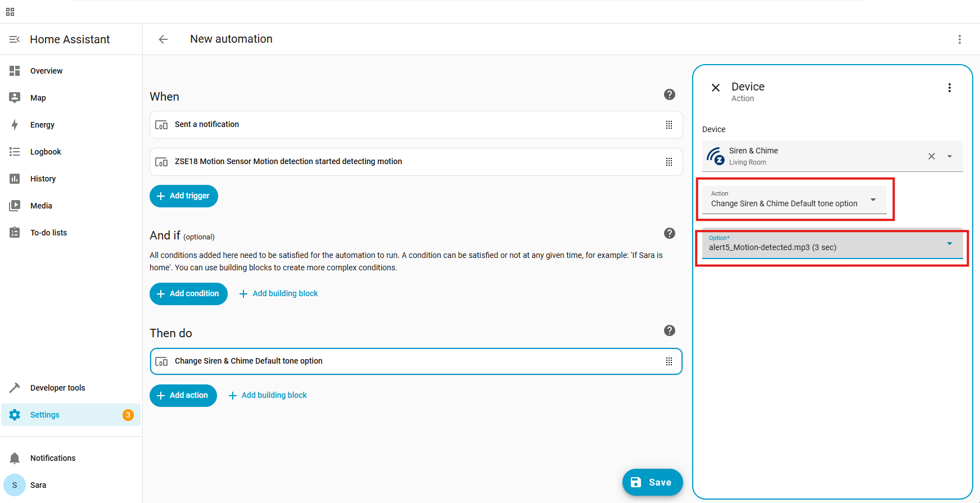
Task: Open the Action dropdown for Change Siren & Chime
Action: 794,200
